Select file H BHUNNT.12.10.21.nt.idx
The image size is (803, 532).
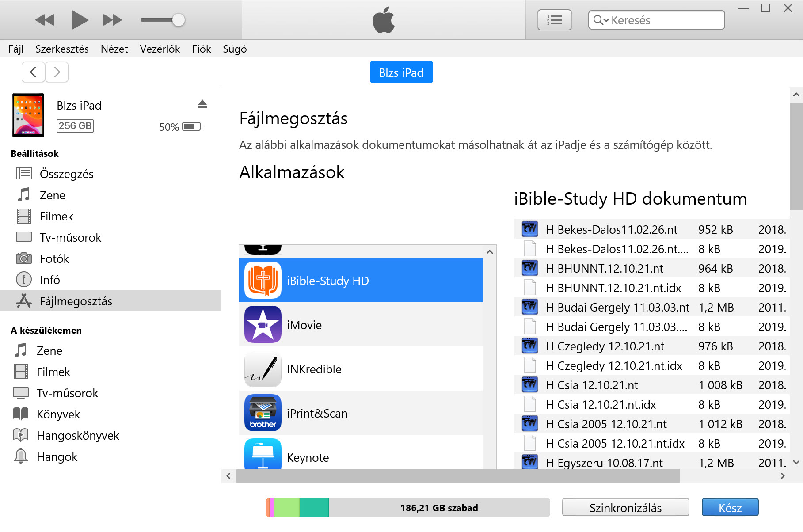click(651, 288)
